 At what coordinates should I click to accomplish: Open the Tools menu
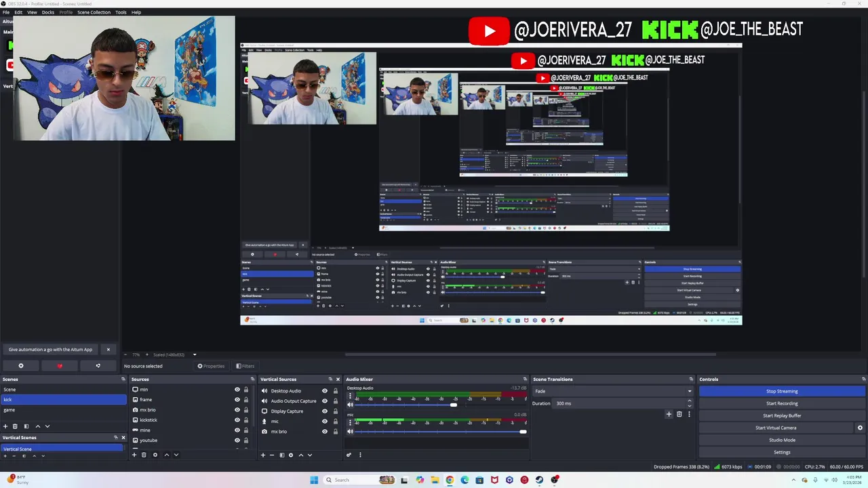(121, 12)
